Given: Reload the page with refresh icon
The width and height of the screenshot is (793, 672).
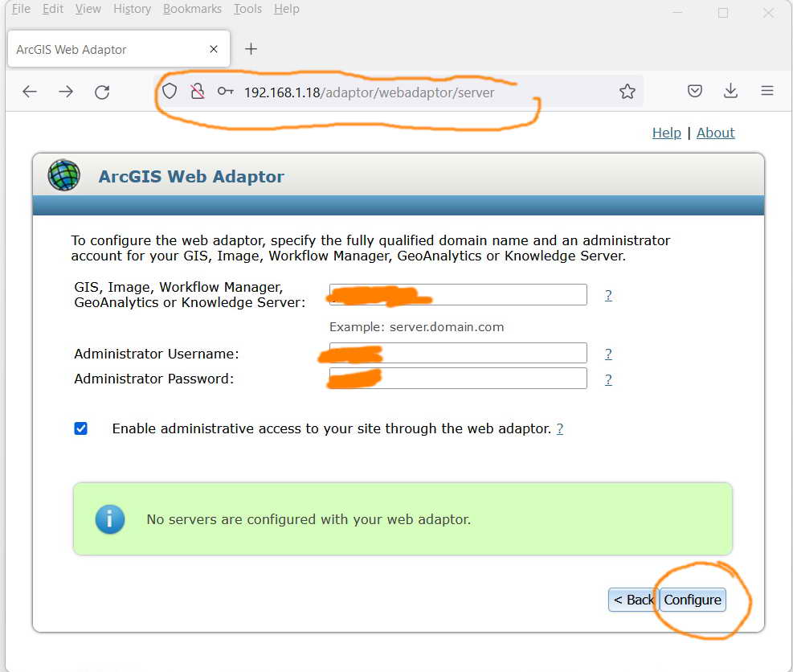Looking at the screenshot, I should (x=102, y=92).
